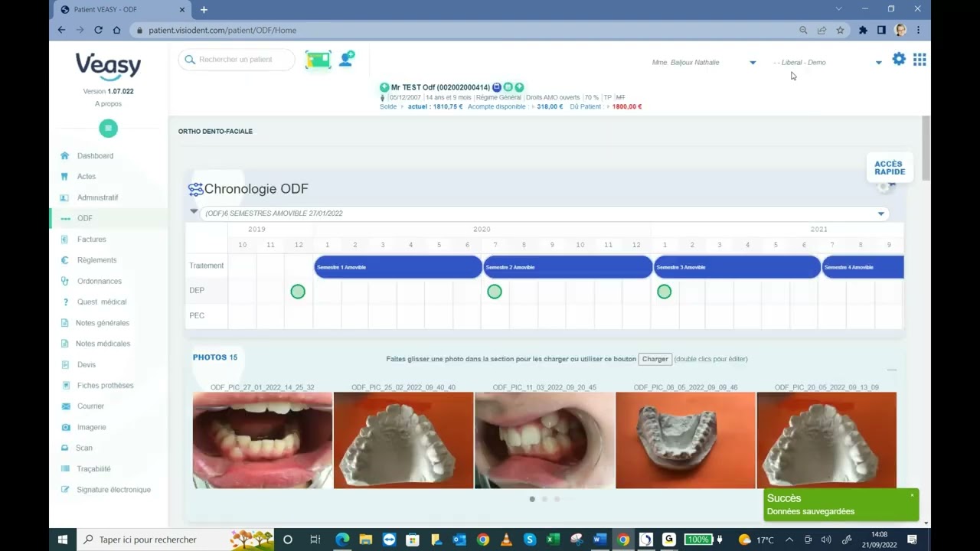Viewport: 980px width, 551px height.
Task: Open the settings gear icon
Action: (x=899, y=59)
